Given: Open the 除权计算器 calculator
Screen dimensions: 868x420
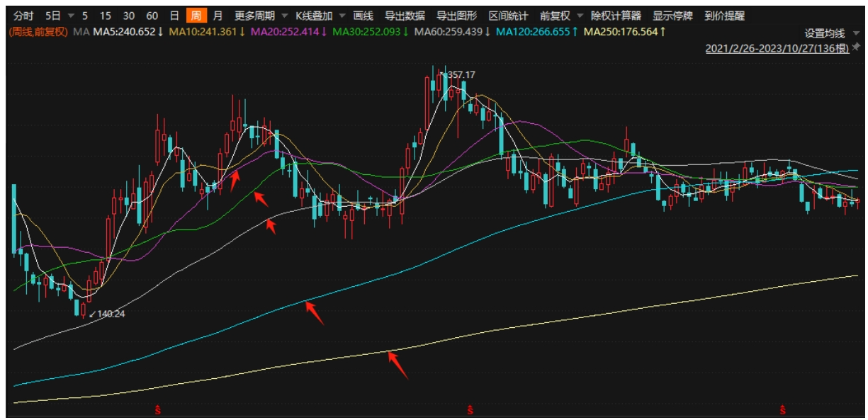Looking at the screenshot, I should click(616, 16).
